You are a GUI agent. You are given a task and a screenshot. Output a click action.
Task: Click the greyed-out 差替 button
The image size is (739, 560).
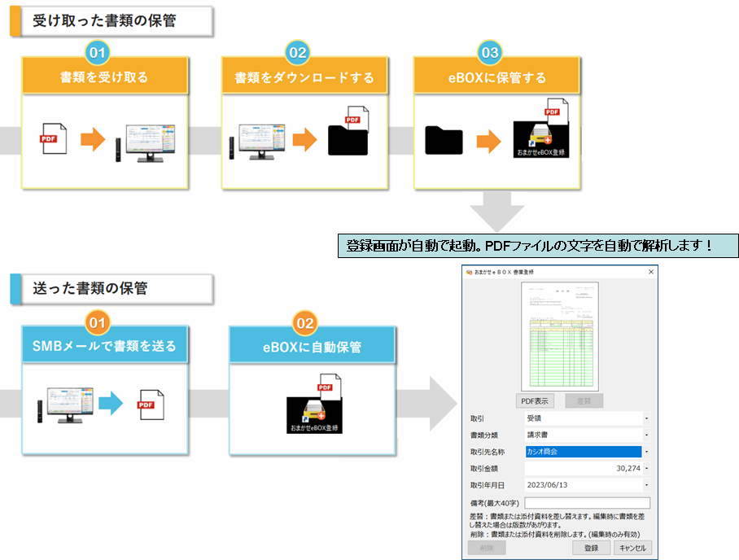point(584,401)
